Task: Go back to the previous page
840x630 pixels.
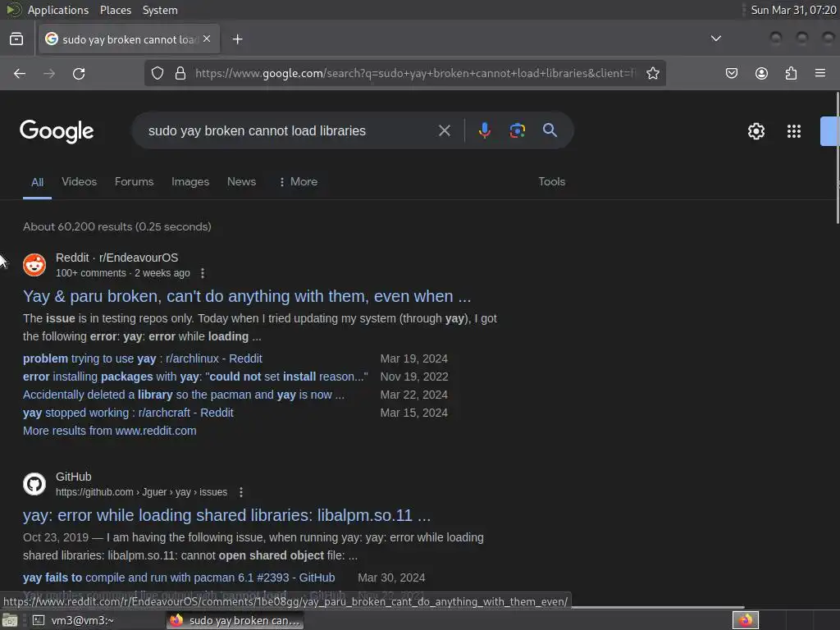Action: (20, 73)
